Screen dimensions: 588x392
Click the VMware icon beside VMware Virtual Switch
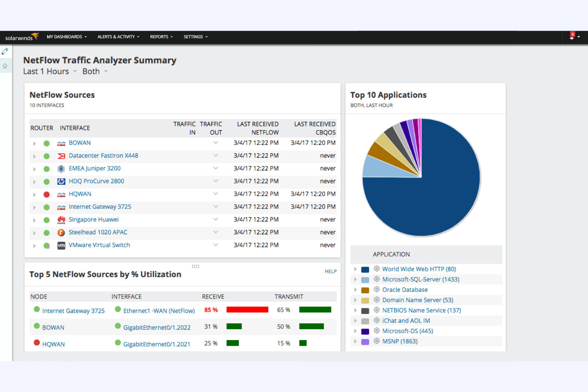click(x=61, y=245)
